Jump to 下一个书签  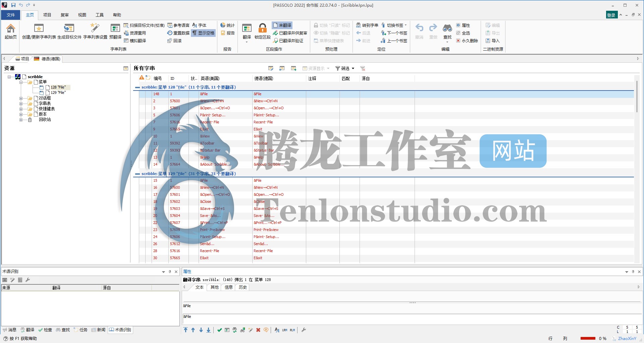[394, 33]
